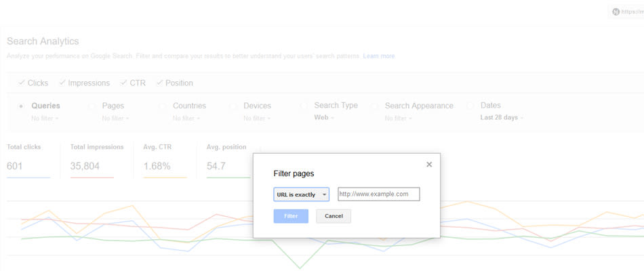Open the Last 28 days dropdown
This screenshot has width=644, height=271.
502,117
